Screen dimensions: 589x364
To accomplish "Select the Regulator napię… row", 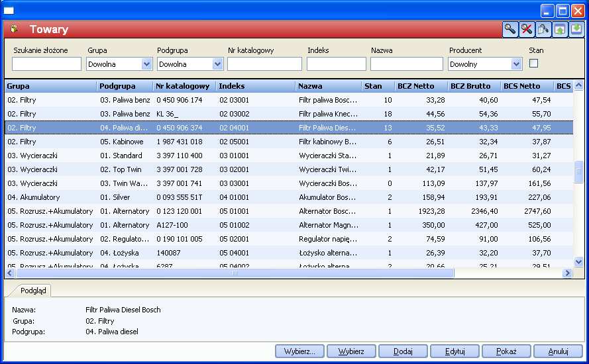I will click(x=288, y=239).
